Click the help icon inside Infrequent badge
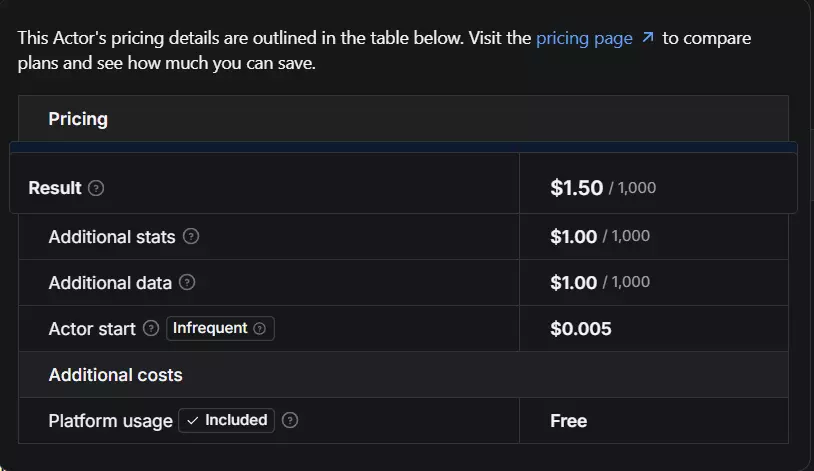Viewport: 814px width, 471px height. point(260,328)
